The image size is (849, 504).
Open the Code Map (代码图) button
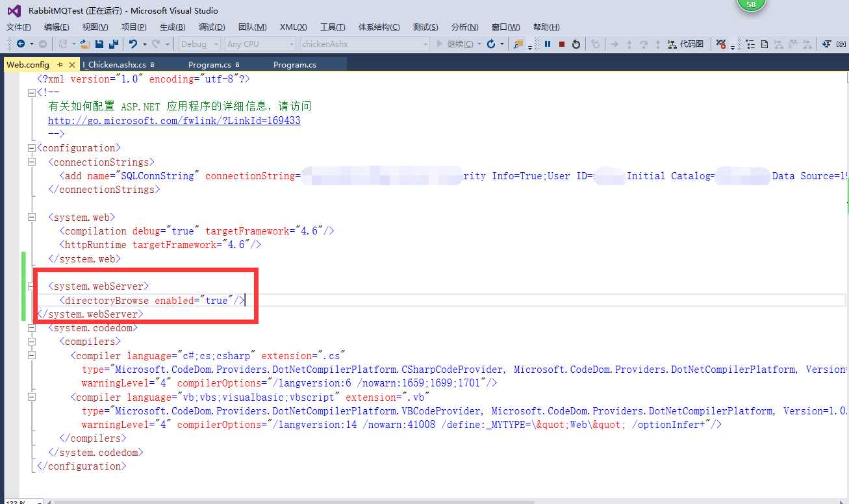pyautogui.click(x=686, y=44)
